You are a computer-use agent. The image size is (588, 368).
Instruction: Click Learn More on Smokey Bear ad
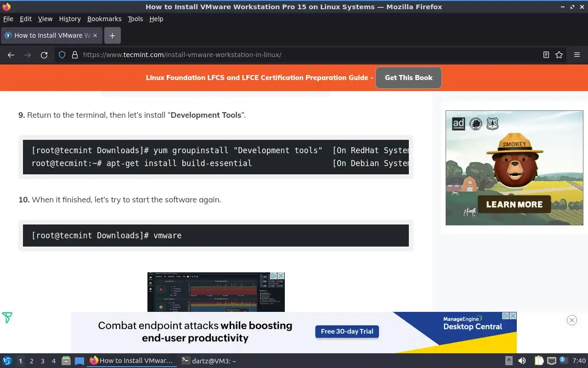point(514,205)
